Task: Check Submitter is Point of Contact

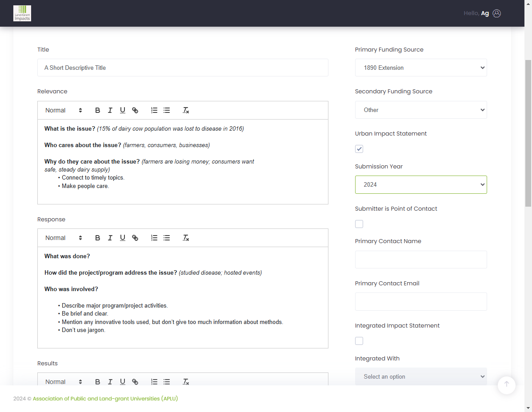Action: (359, 224)
